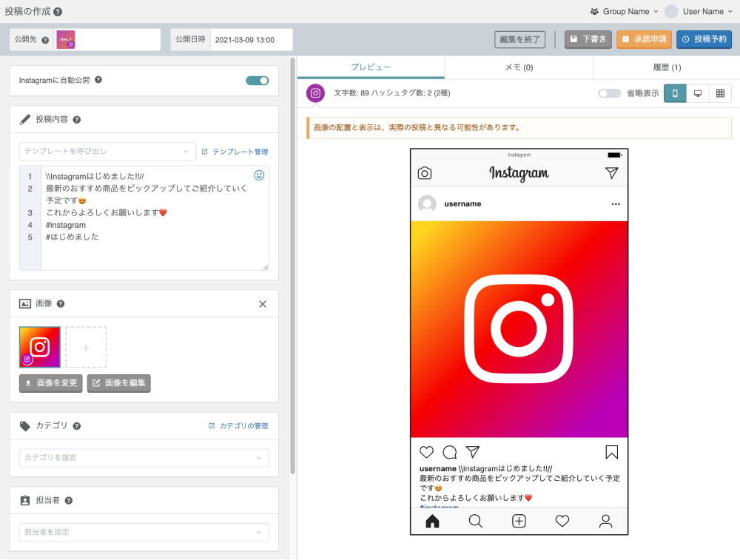Screen dimensions: 740x560
Task: Click the bookmark icon in preview
Action: coord(612,453)
